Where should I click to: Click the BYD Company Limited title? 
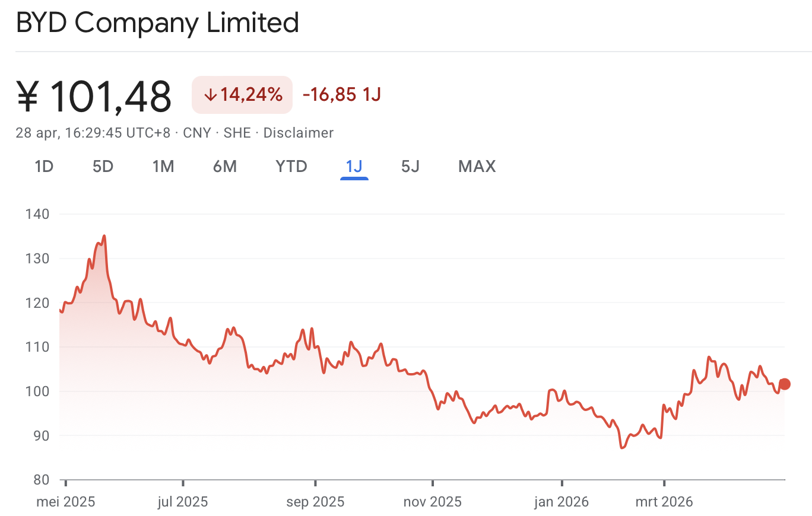[x=158, y=23]
